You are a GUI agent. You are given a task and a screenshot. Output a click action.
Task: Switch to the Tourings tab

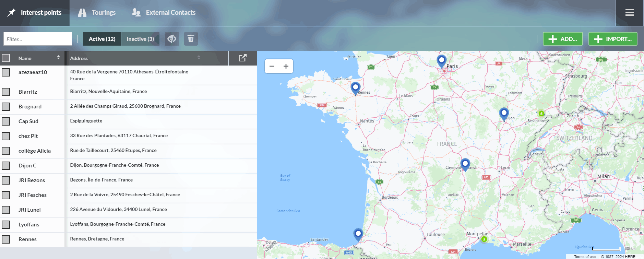point(97,13)
